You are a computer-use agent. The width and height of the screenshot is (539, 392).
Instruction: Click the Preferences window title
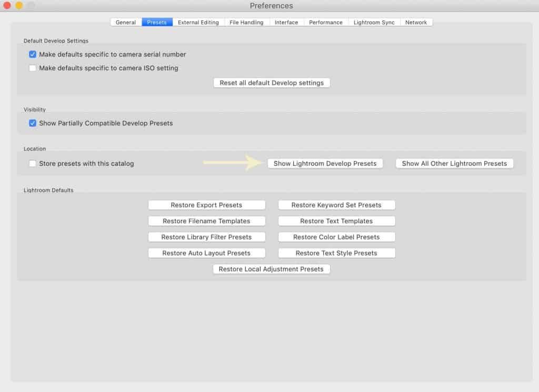click(x=272, y=6)
